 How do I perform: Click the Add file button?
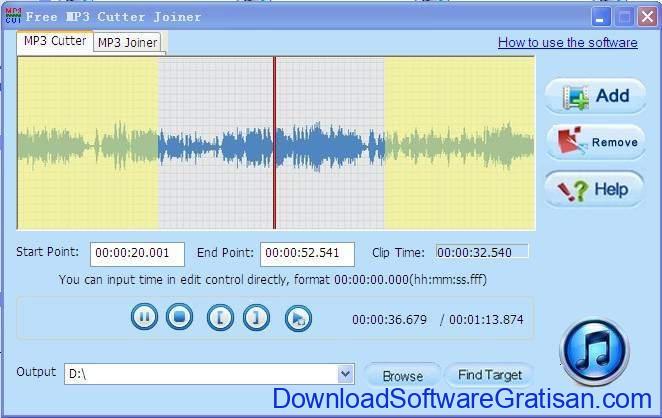tap(595, 96)
